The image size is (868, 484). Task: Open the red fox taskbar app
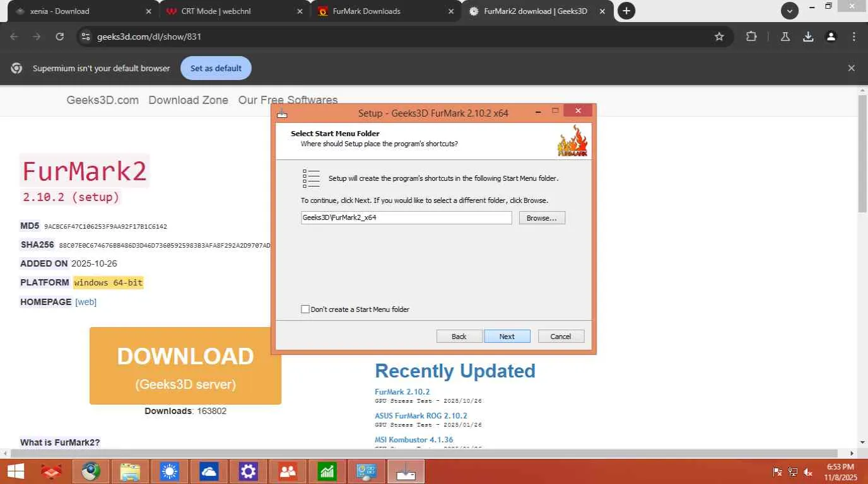click(x=52, y=471)
